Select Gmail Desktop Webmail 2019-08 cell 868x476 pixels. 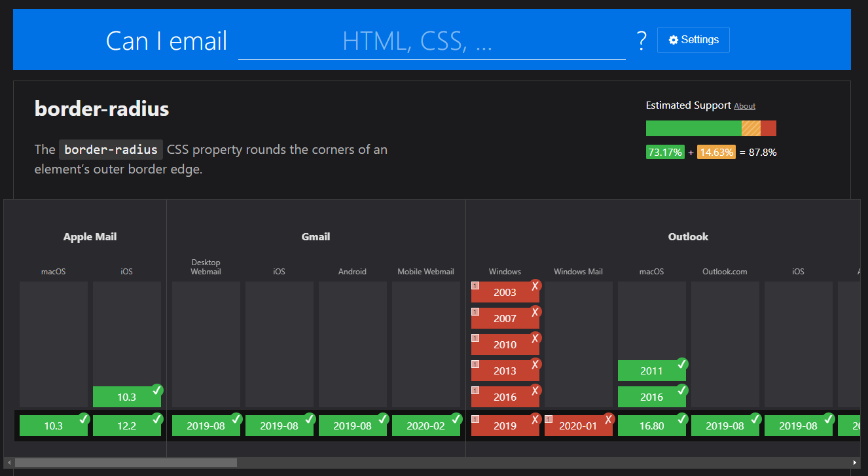pos(206,426)
